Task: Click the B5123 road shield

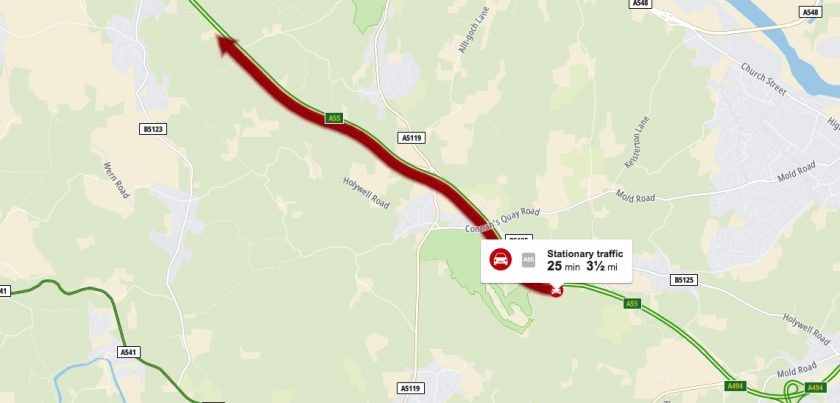Action: point(153,129)
